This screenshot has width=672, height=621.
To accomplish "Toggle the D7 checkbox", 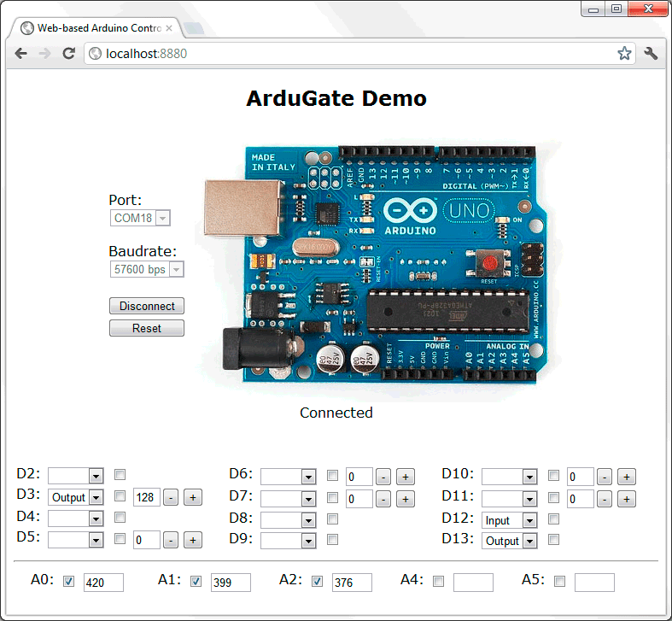I will point(332,497).
